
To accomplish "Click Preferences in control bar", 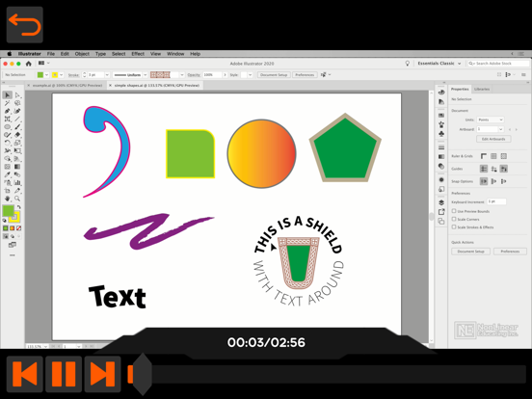I will coord(305,75).
